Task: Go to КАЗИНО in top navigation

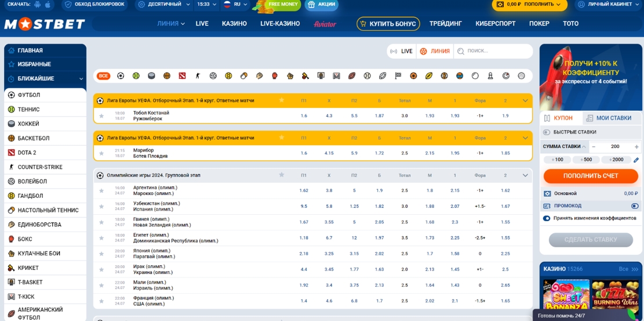Action: (234, 24)
